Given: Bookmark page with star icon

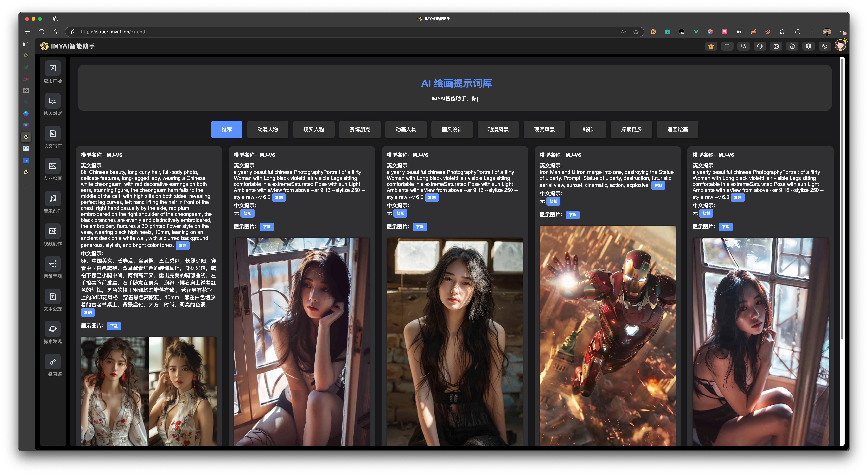Looking at the screenshot, I should 636,32.
